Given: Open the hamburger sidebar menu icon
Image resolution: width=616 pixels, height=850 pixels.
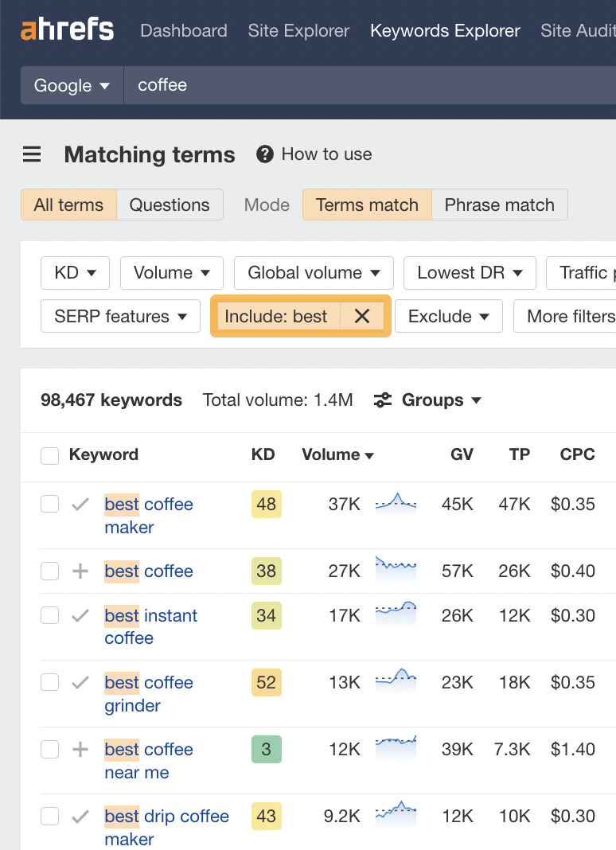Looking at the screenshot, I should coord(32,154).
